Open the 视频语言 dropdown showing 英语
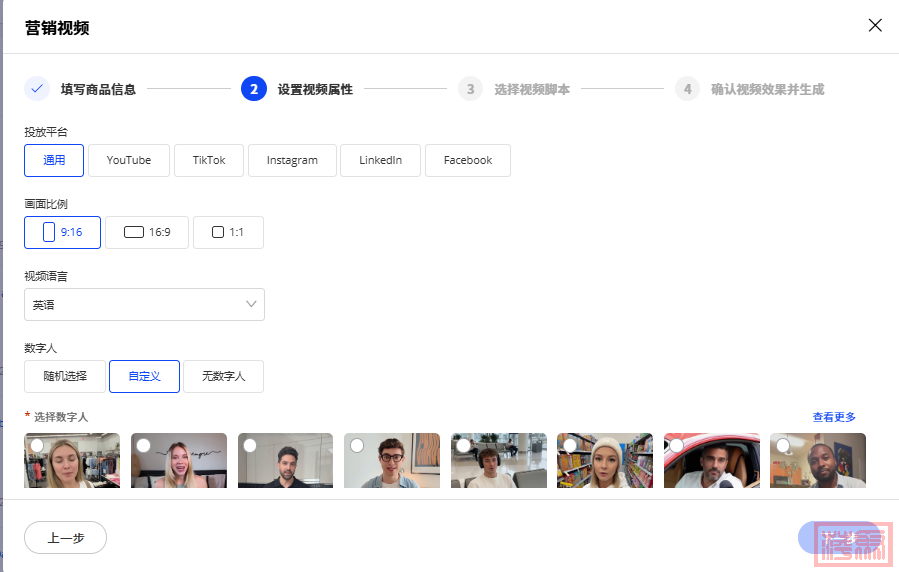Image resolution: width=899 pixels, height=572 pixels. coord(144,305)
